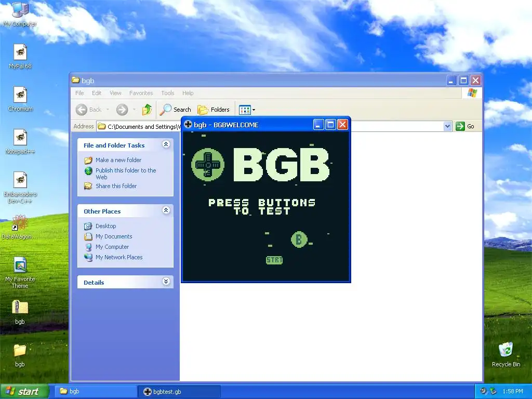532x399 pixels.
Task: Launch MyPal 68 from the desktop
Action: coord(20,56)
